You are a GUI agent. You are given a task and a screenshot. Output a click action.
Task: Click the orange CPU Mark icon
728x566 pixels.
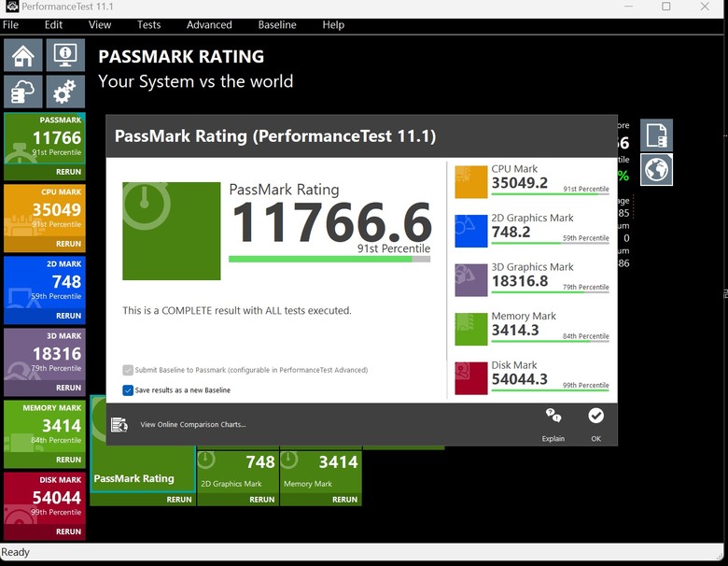[x=470, y=182]
